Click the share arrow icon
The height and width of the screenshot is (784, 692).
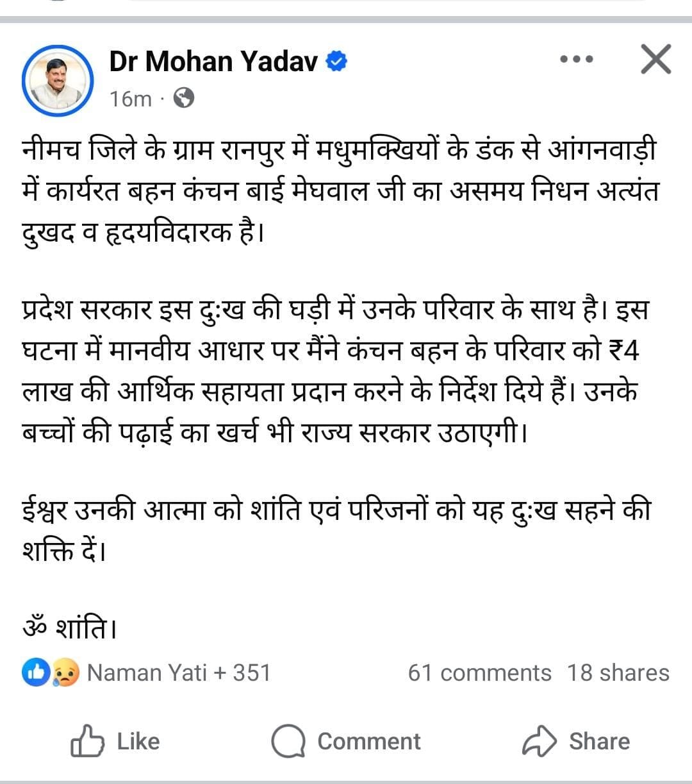(x=538, y=741)
